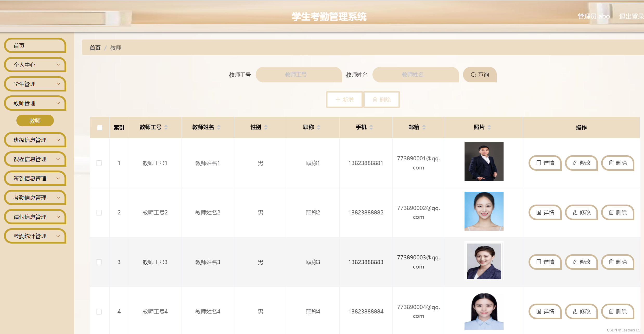
Task: Select the 首页 sidebar menu item
Action: pyautogui.click(x=35, y=46)
